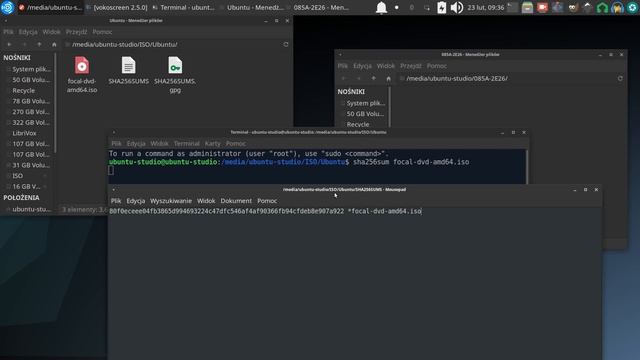Image resolution: width=640 pixels, height=360 pixels.
Task: Go to home folder in Ubuntu file manager
Action: pos(54,44)
